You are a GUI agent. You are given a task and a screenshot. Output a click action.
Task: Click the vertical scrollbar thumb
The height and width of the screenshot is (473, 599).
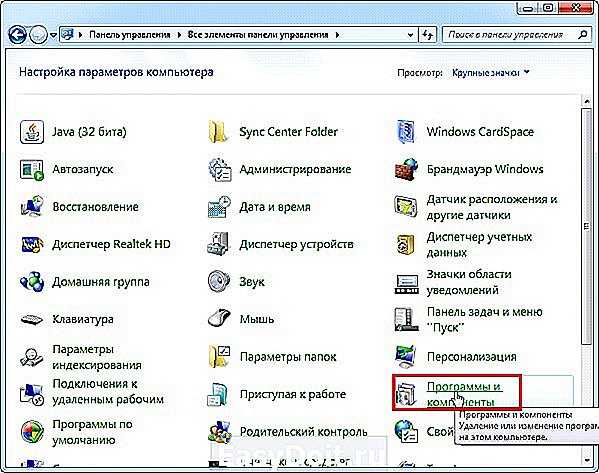pos(587,226)
